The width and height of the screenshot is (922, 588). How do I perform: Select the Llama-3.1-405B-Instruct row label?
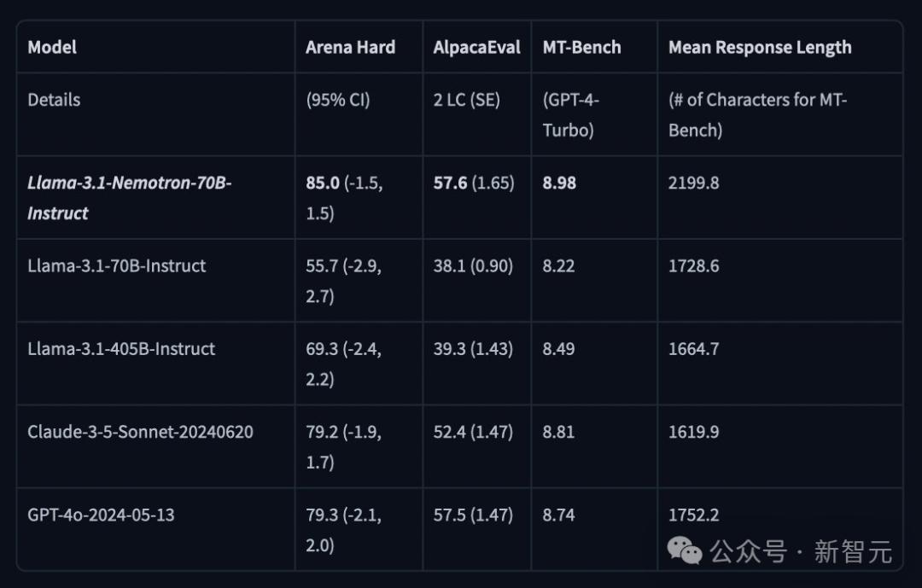(121, 348)
